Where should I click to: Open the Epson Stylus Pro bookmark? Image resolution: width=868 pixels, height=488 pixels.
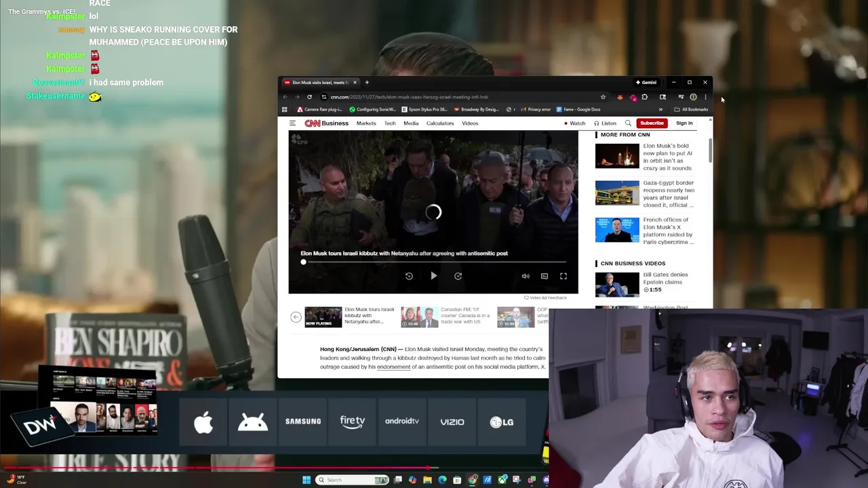click(424, 109)
